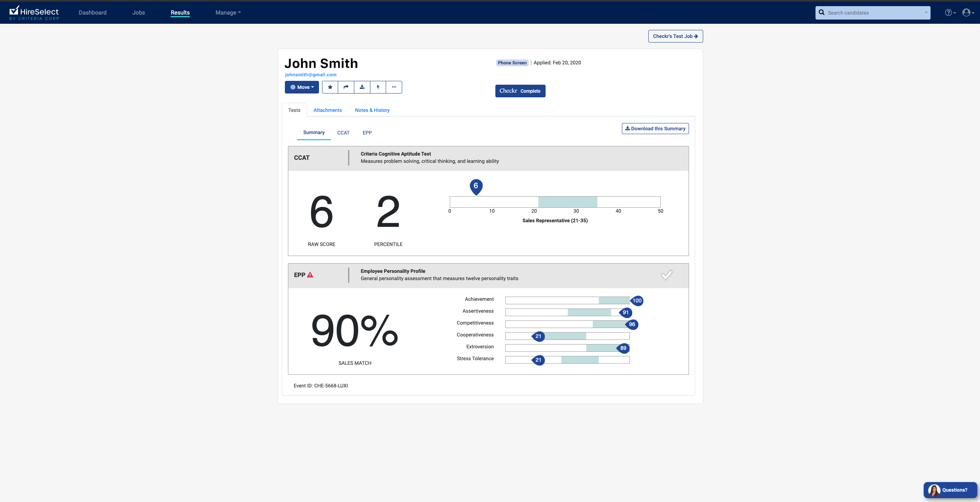Click the Extroversion 89 score marker
The width and height of the screenshot is (980, 502).
623,348
